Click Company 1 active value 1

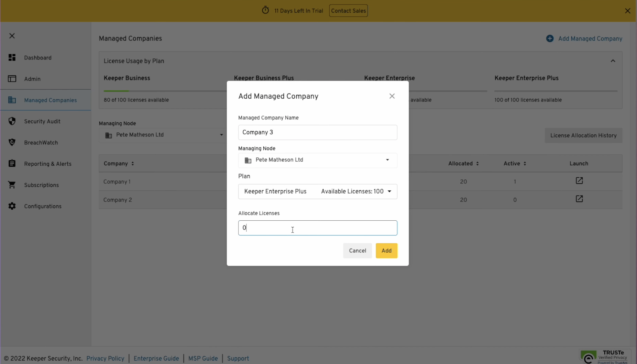pos(515,182)
